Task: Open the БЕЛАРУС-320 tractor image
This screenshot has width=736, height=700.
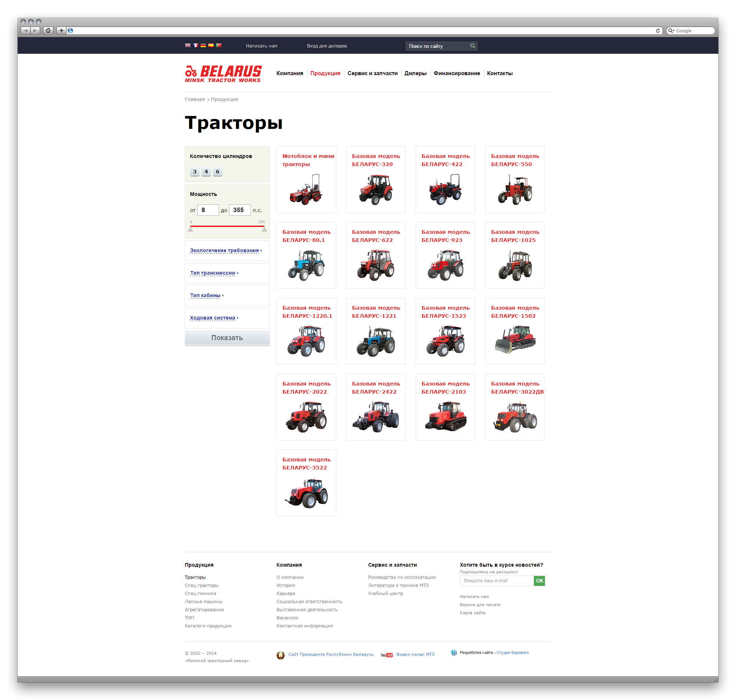Action: [x=376, y=190]
